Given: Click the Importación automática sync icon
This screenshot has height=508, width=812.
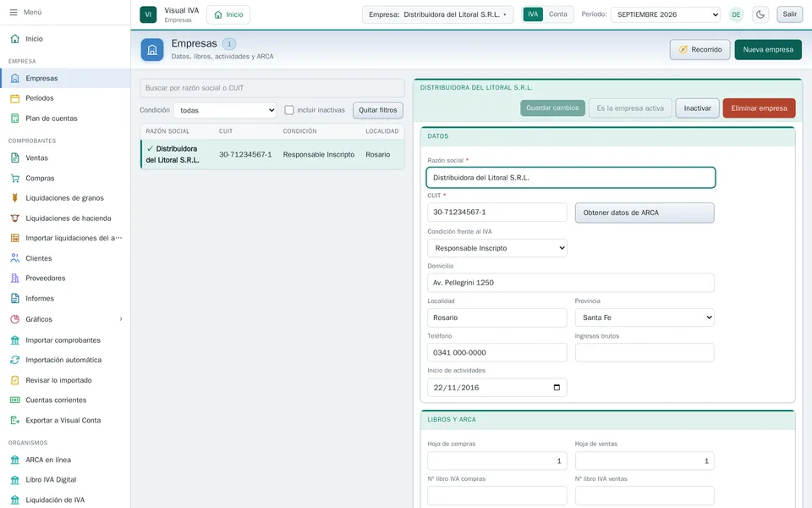Looking at the screenshot, I should pos(15,360).
